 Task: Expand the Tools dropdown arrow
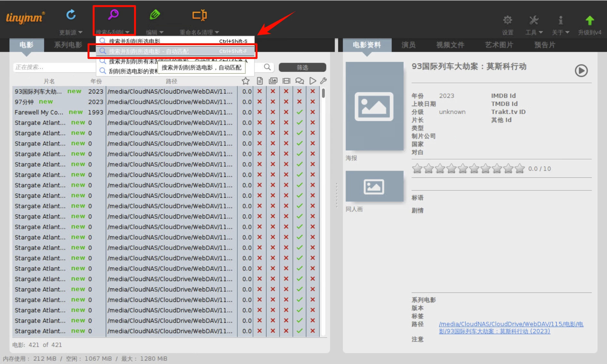[x=541, y=32]
